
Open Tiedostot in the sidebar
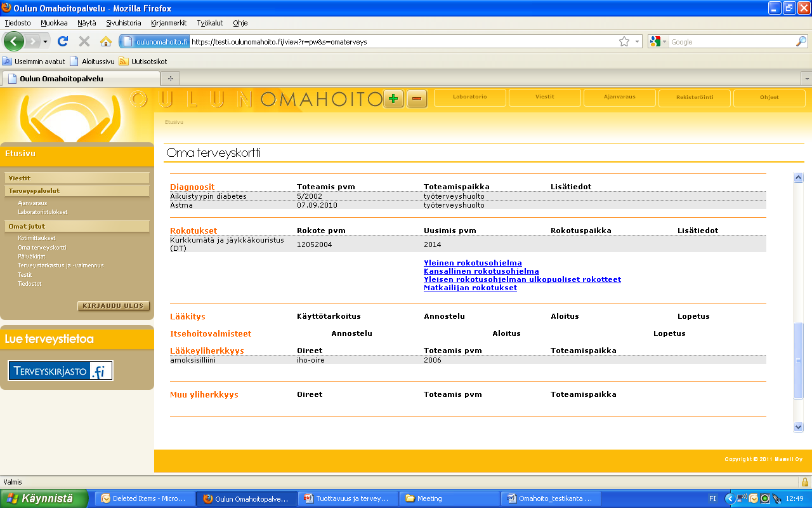click(x=30, y=284)
